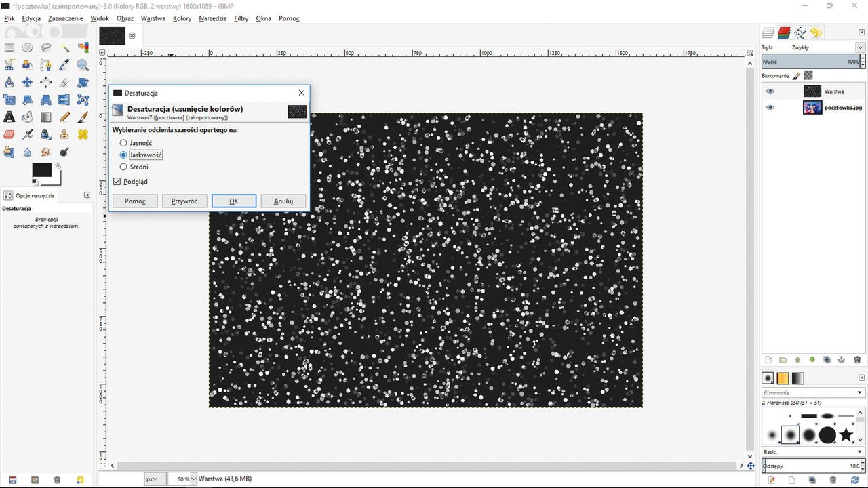868x488 pixels.
Task: Open the Kolory menu
Action: tap(182, 18)
